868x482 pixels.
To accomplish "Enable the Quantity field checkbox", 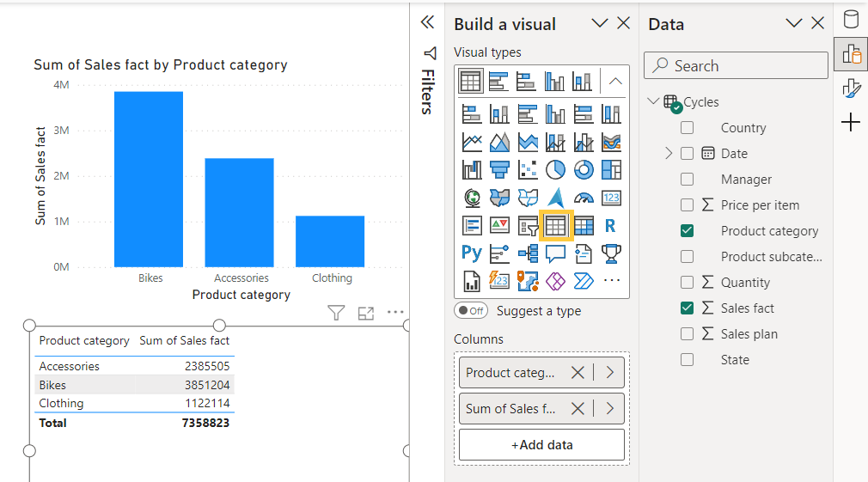I will [x=687, y=283].
